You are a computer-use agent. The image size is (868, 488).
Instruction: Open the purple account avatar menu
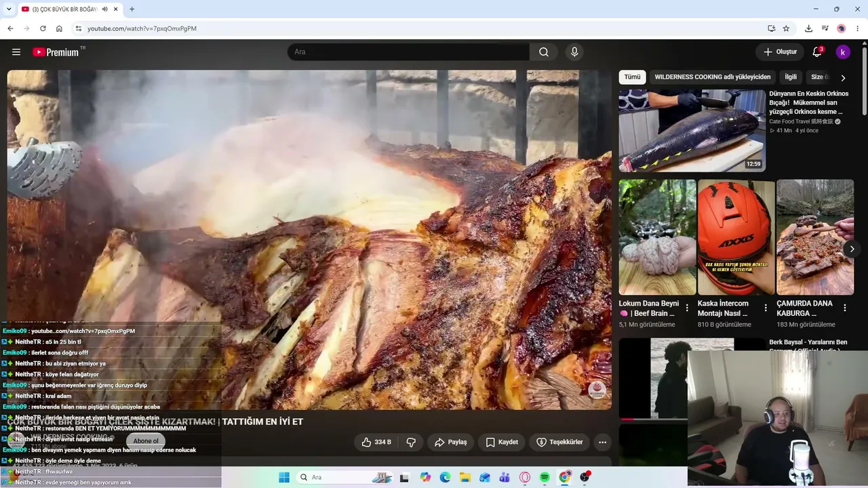click(843, 52)
